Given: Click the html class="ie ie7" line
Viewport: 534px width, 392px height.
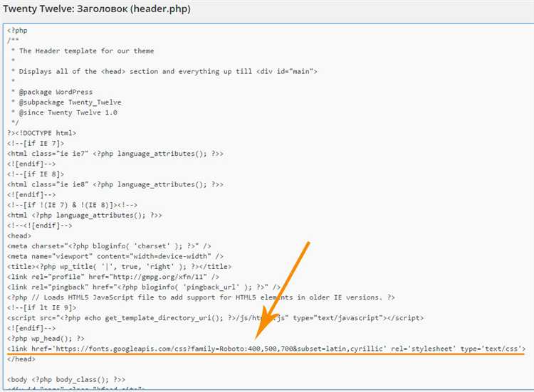Looking at the screenshot, I should [115, 154].
